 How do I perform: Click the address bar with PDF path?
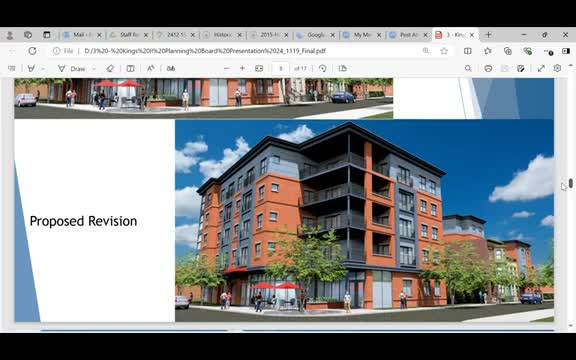[x=205, y=51]
